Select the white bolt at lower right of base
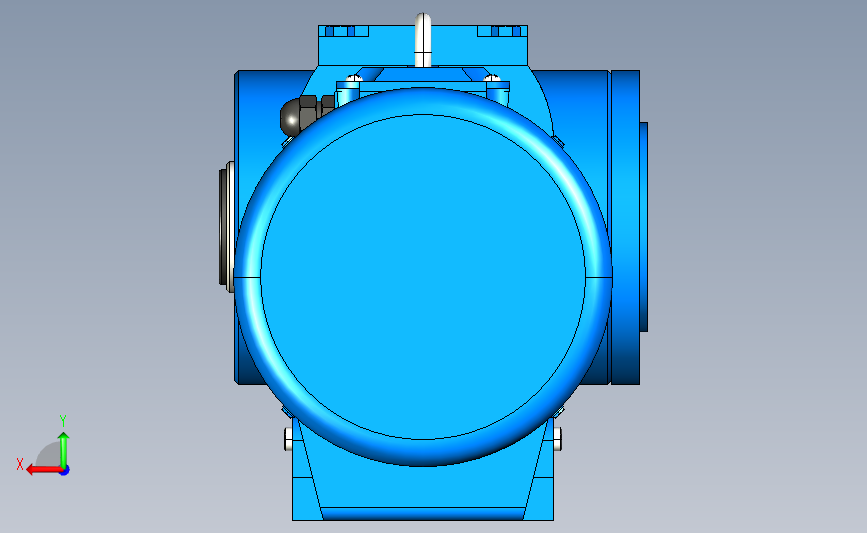Viewport: 867px width, 533px height. click(x=557, y=438)
